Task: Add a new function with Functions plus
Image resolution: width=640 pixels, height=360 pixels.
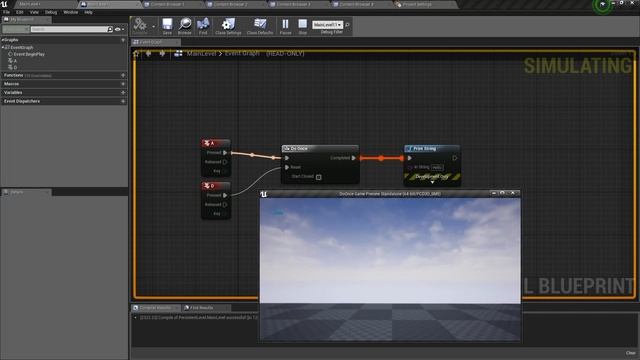Action: click(123, 76)
